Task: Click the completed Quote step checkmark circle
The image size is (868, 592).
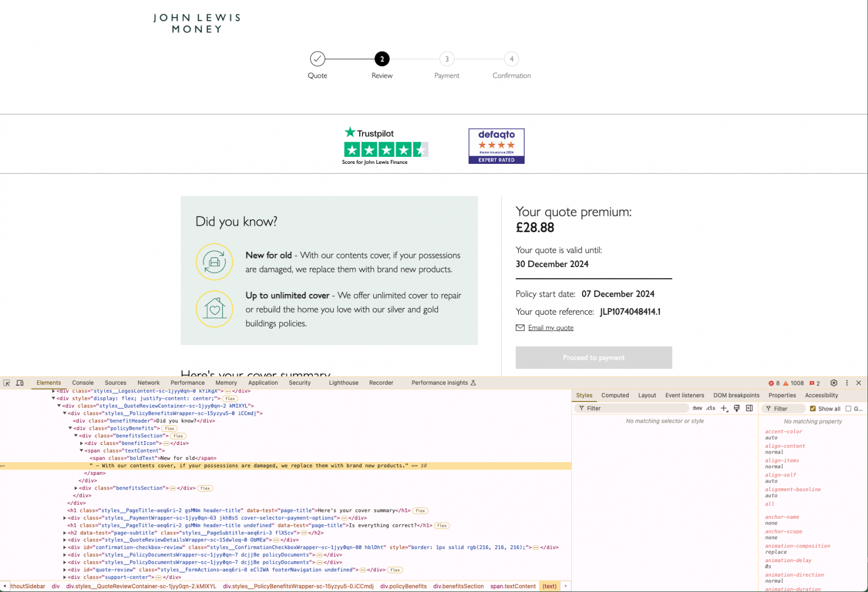Action: coord(317,59)
